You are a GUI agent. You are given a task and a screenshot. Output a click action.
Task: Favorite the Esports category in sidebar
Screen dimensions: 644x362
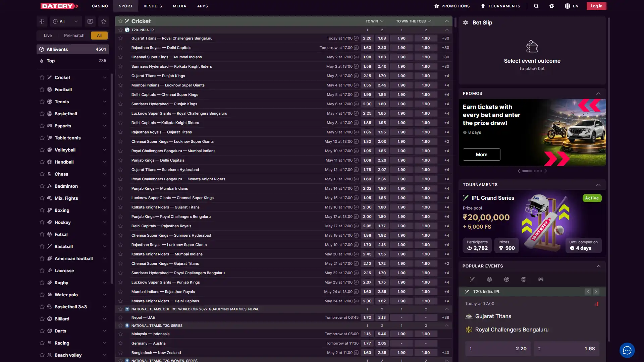[x=42, y=126]
